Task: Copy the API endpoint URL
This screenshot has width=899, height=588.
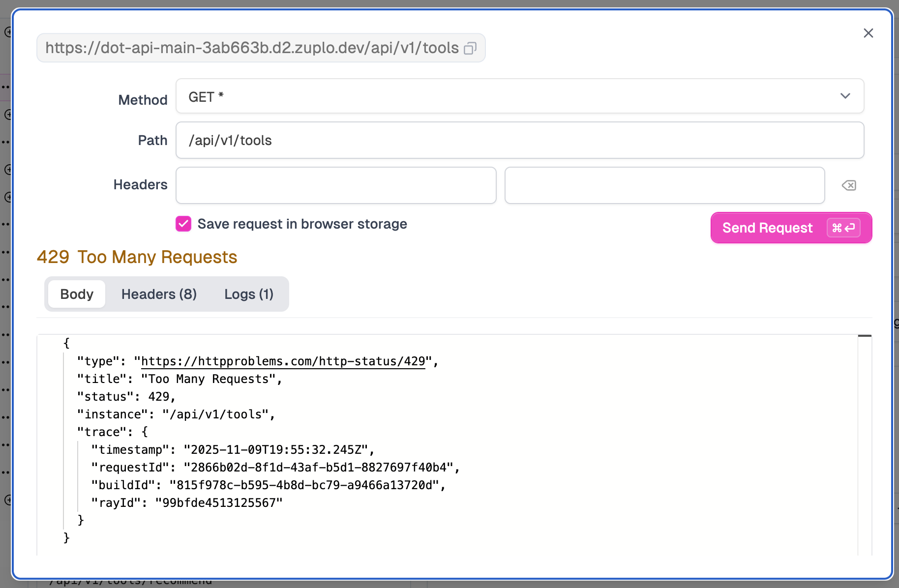Action: click(470, 48)
